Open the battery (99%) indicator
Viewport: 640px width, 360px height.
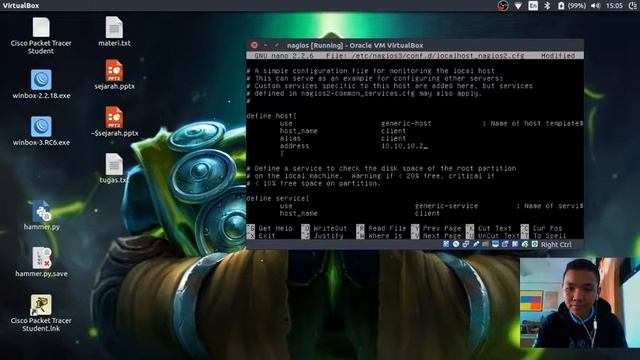tap(572, 6)
